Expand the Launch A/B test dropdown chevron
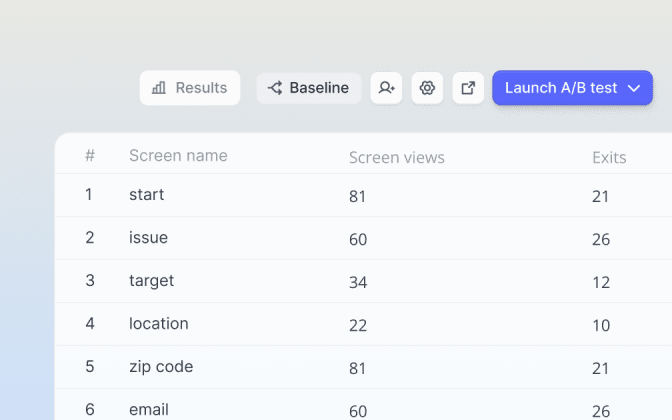 (634, 88)
